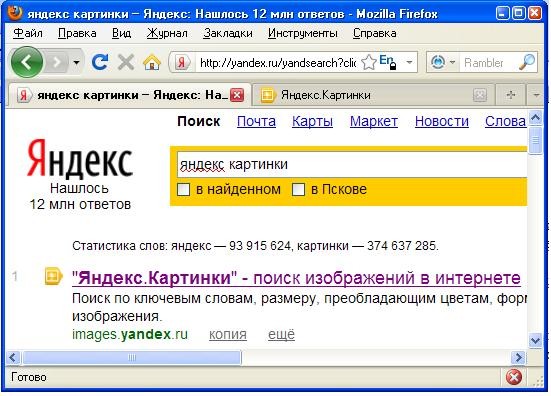The height and width of the screenshot is (396, 551).
Task: Open the Маркет link
Action: [x=374, y=122]
